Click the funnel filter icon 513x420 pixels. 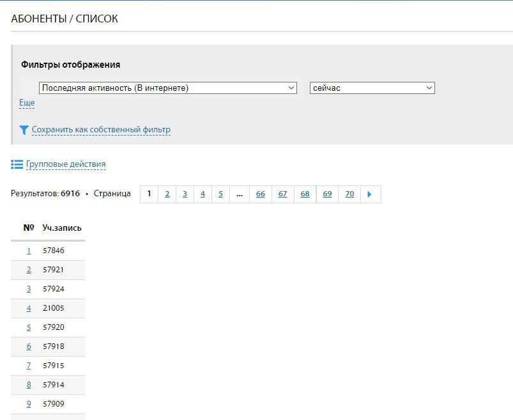[24, 130]
